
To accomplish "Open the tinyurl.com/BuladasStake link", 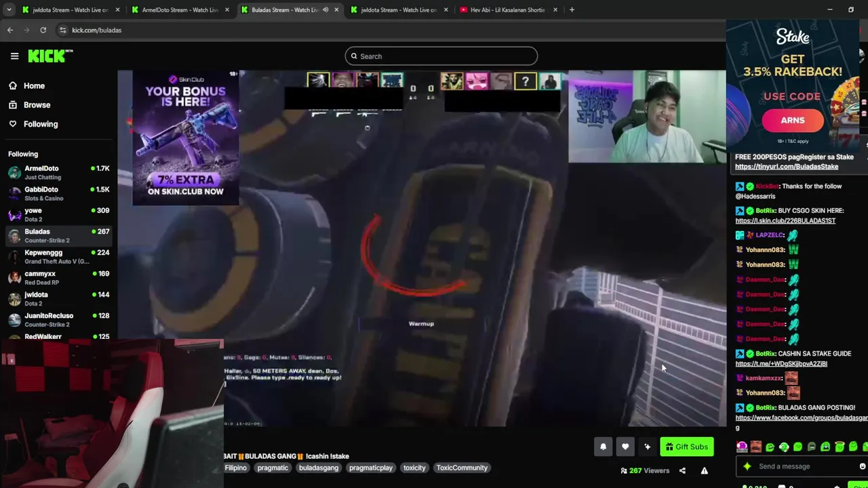I will point(787,167).
